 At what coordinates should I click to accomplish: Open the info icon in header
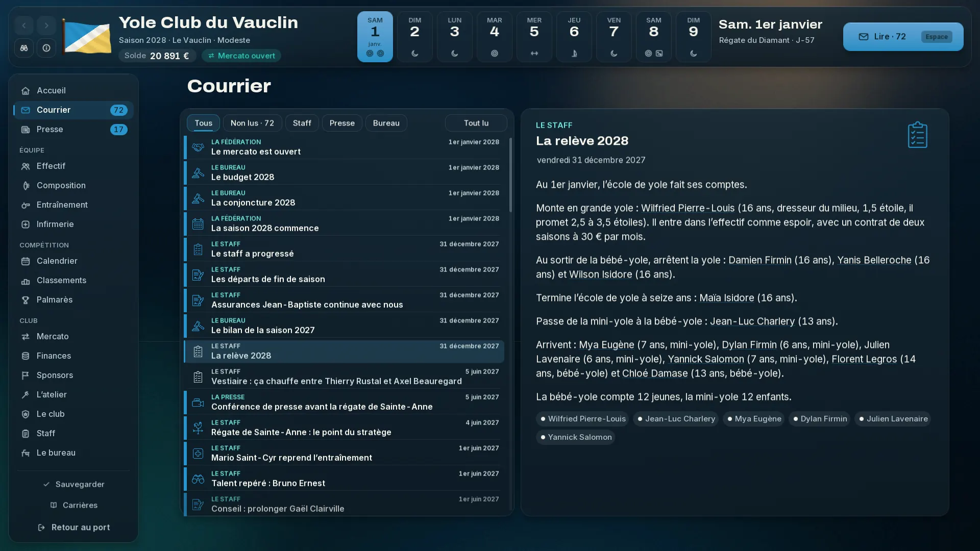[x=46, y=48]
